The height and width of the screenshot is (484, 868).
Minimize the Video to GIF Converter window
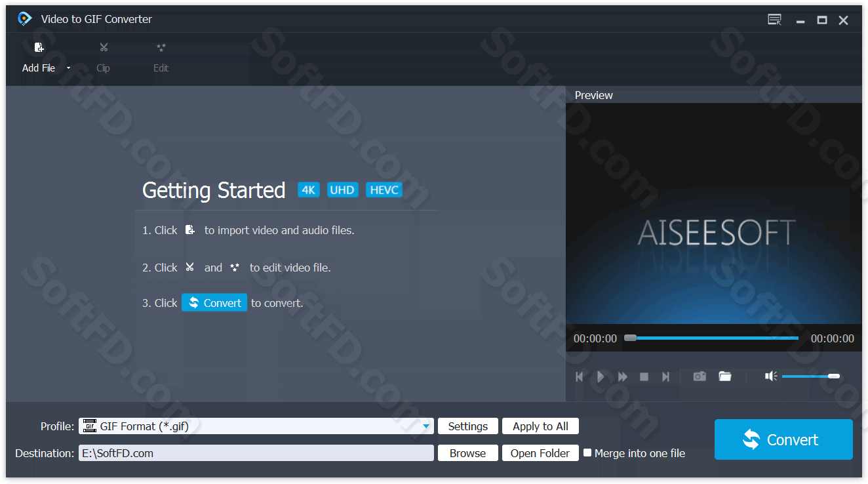800,20
